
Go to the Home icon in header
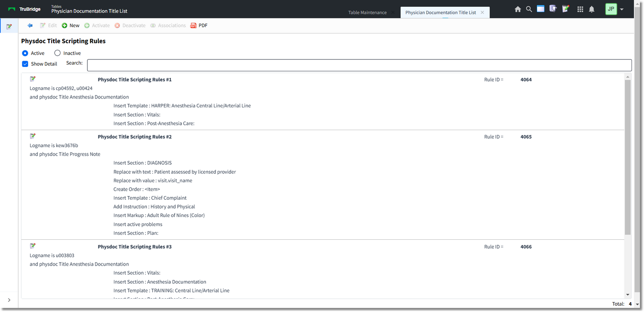518,9
